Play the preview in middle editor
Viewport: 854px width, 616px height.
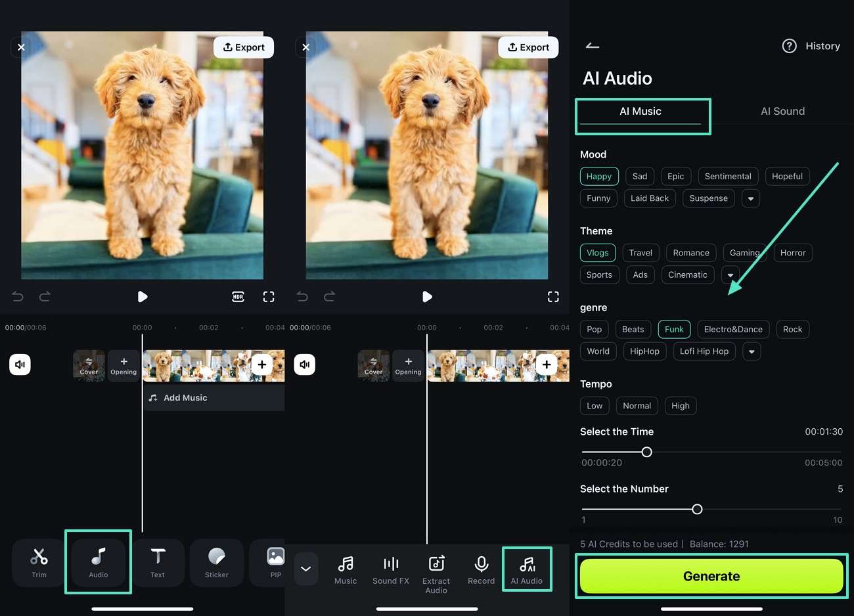(427, 297)
